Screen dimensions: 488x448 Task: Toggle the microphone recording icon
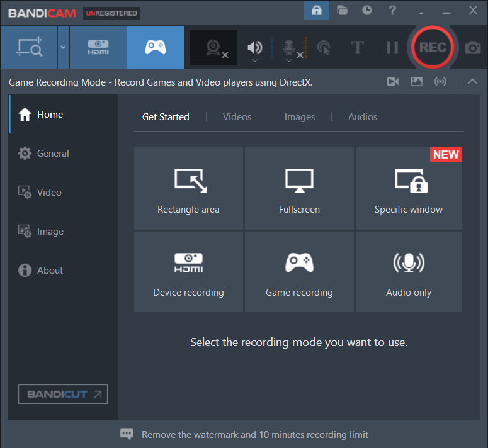[x=289, y=47]
